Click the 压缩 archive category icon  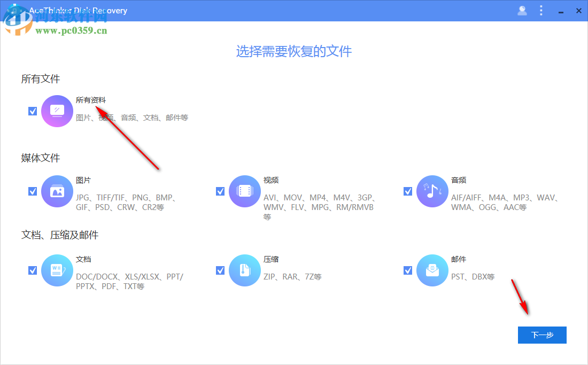pos(245,270)
